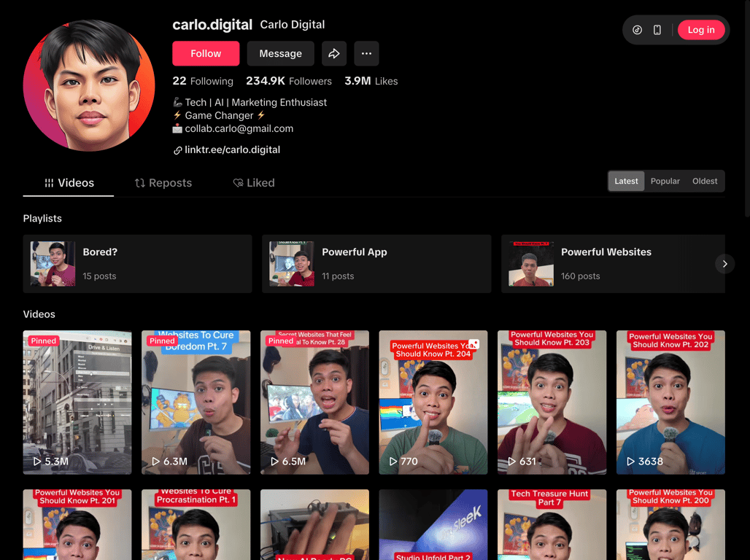Click the play icon on 6.3M video
This screenshot has height=560, width=750.
pyautogui.click(x=155, y=462)
